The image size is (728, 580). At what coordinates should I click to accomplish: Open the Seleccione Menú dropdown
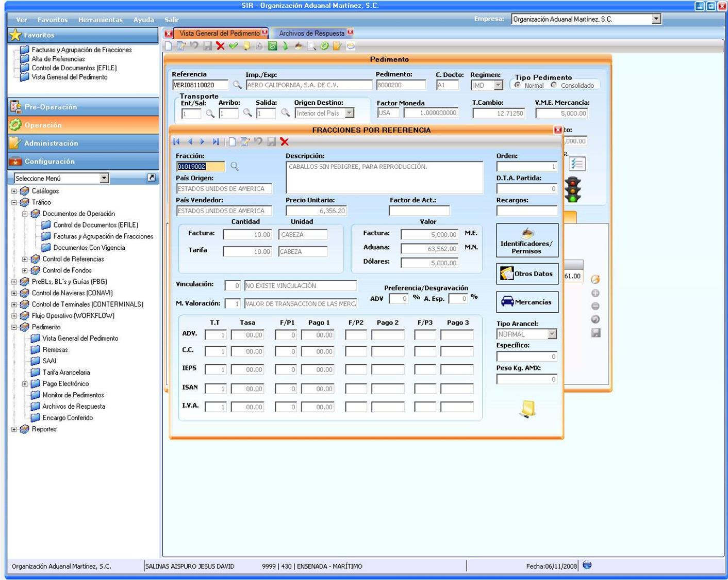(x=104, y=178)
